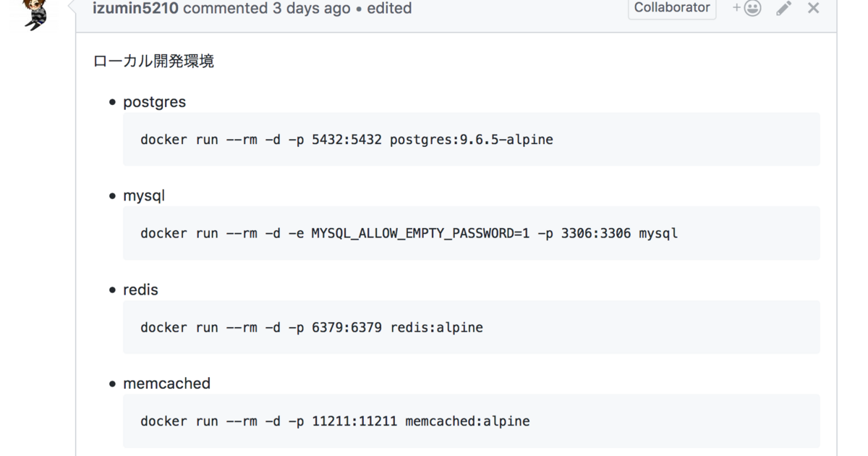Click the redis:alpine image name
Viewport: 868px width, 456px height.
click(436, 328)
